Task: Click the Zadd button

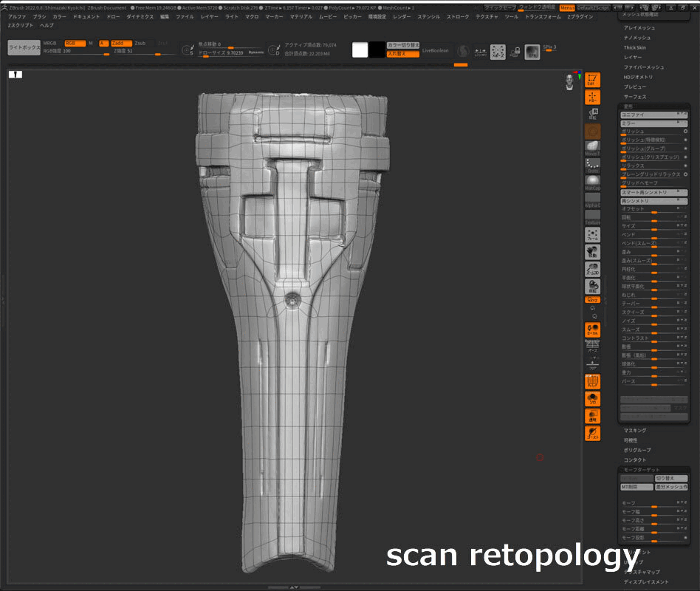Action: point(121,44)
